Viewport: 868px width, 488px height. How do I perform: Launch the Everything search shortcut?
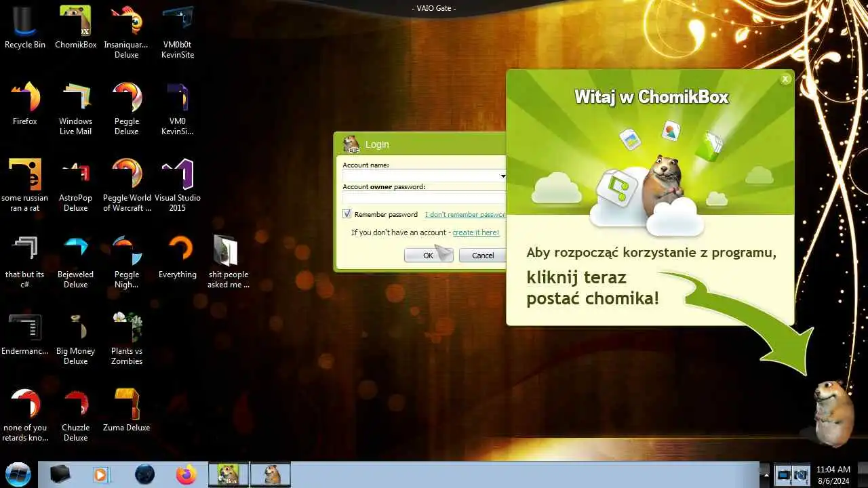pyautogui.click(x=178, y=258)
